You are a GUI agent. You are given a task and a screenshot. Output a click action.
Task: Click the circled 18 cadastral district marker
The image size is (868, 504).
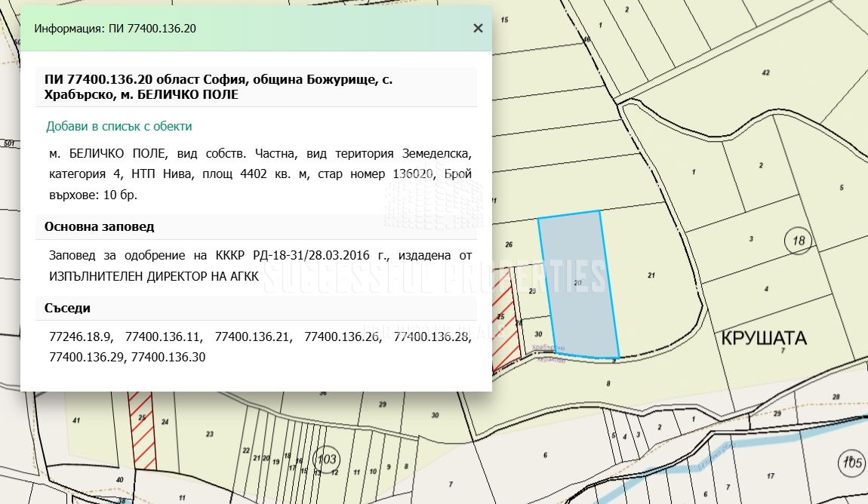[x=798, y=241]
